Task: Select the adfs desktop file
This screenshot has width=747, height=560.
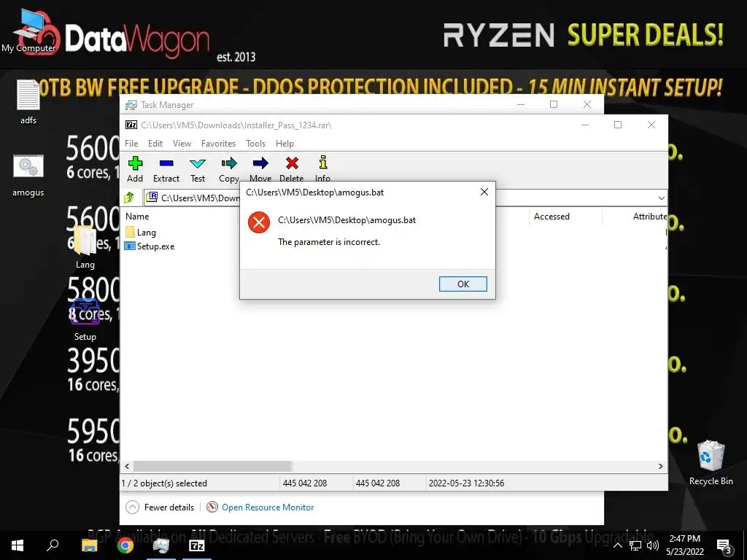Action: pos(28,102)
